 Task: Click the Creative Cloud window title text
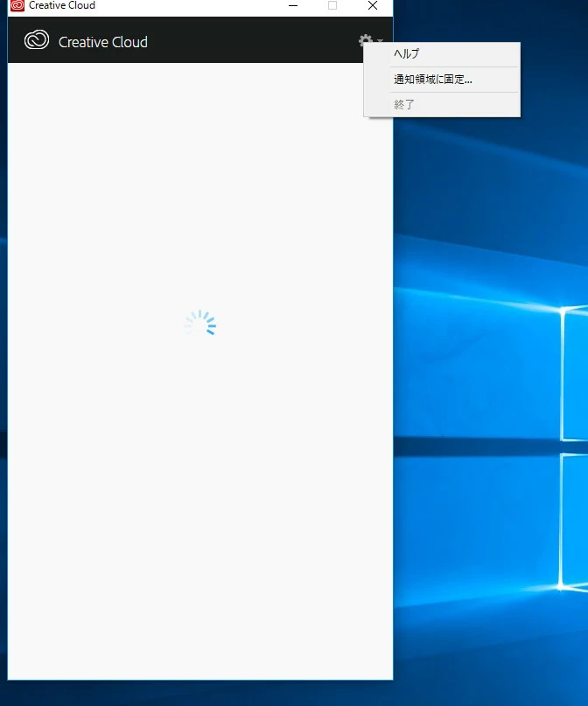(62, 5)
